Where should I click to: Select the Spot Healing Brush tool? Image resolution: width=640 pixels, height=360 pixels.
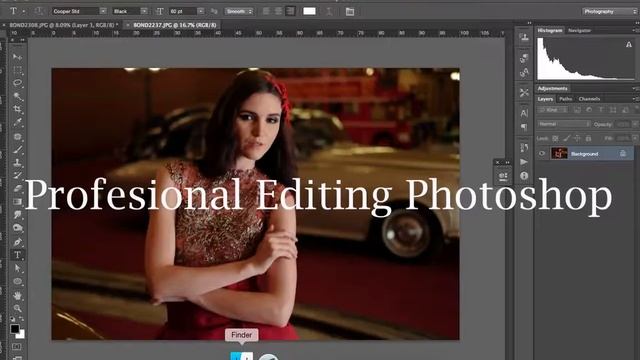pos(17,136)
